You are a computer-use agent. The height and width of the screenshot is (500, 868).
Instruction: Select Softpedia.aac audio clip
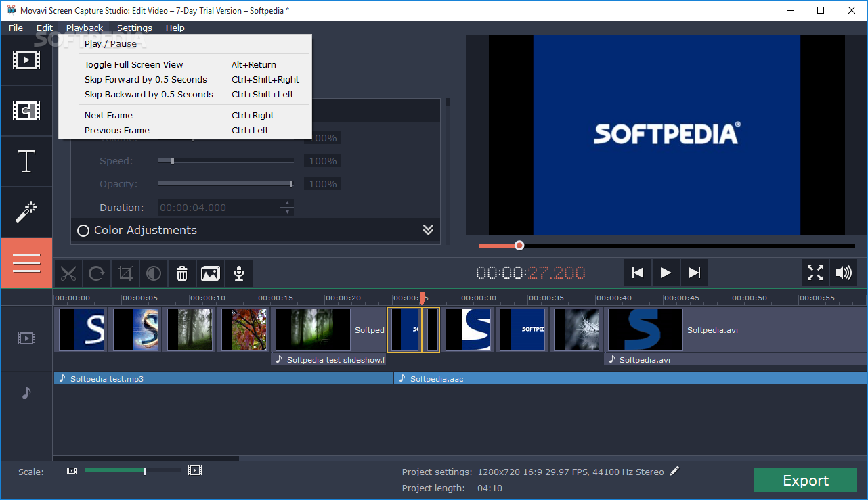(630, 378)
